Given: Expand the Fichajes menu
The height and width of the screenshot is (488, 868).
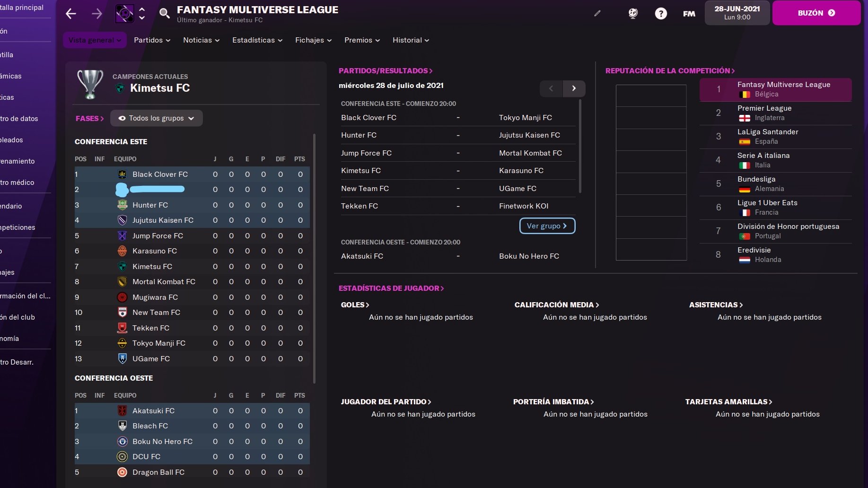Looking at the screenshot, I should [313, 40].
